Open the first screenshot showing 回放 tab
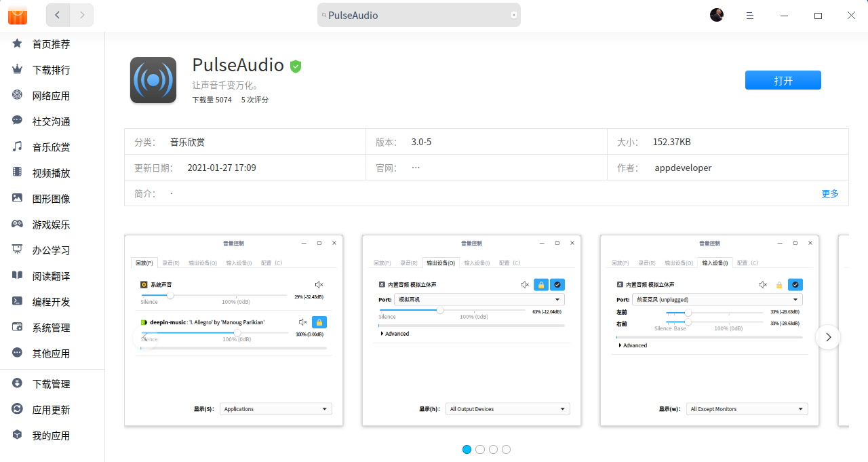Image resolution: width=868 pixels, height=462 pixels. (234, 330)
